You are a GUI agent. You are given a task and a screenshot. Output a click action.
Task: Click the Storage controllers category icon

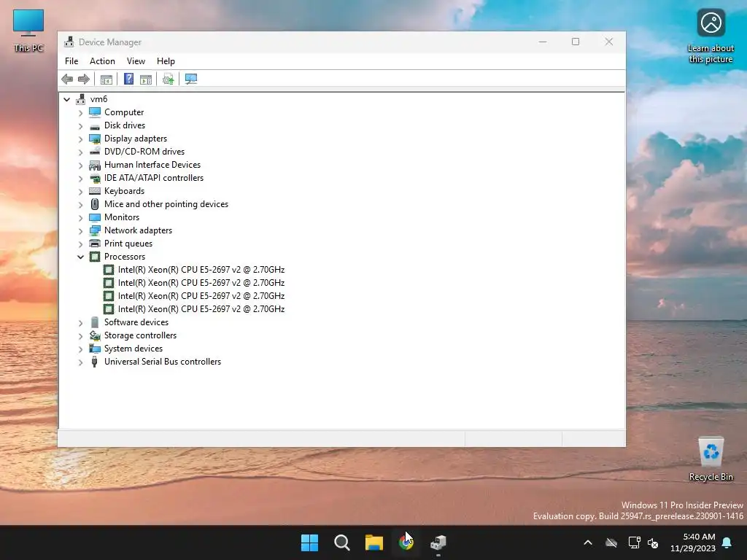click(95, 335)
